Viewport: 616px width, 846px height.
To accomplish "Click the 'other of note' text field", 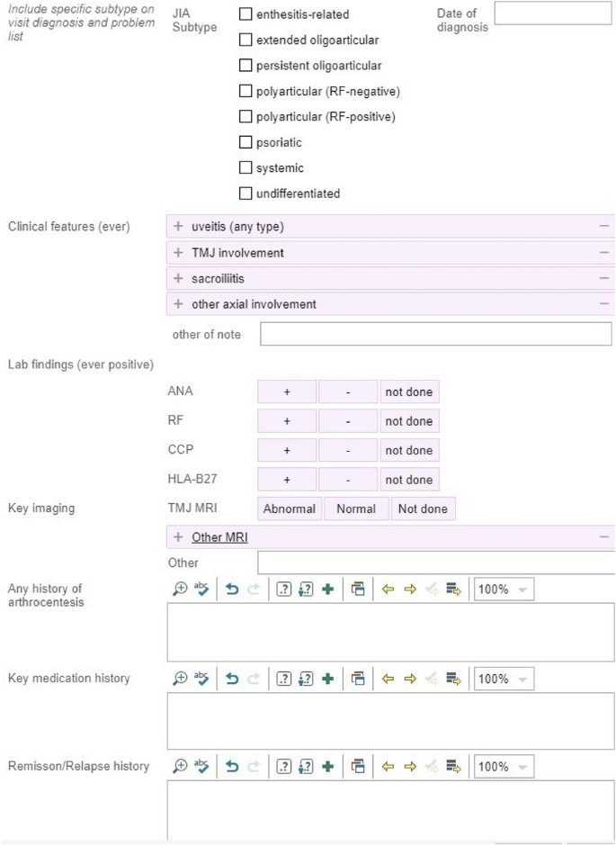I will point(435,334).
